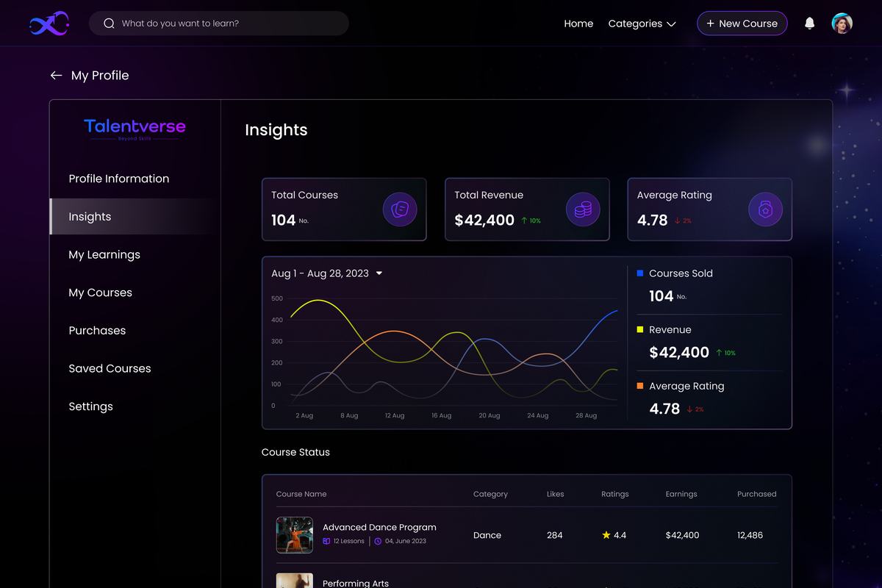Click the red down arrow in the Average Rating card
Image resolution: width=882 pixels, height=588 pixels.
click(x=678, y=220)
